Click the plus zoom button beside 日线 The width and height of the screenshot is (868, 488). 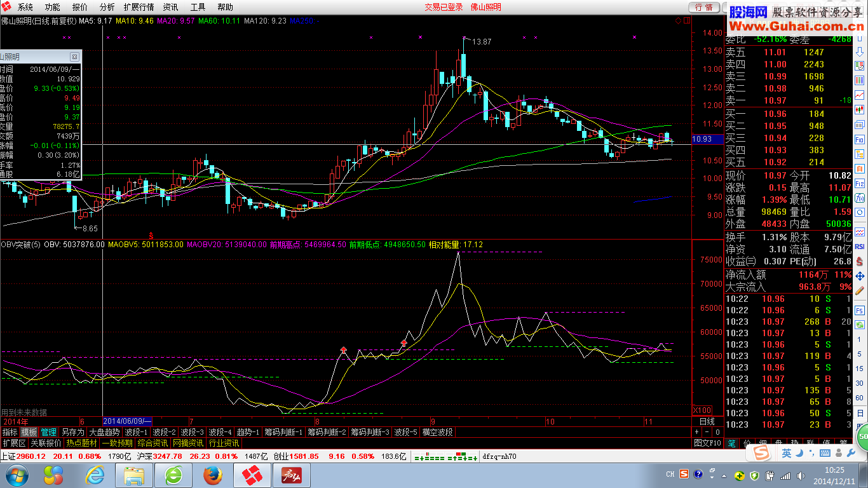(698, 432)
